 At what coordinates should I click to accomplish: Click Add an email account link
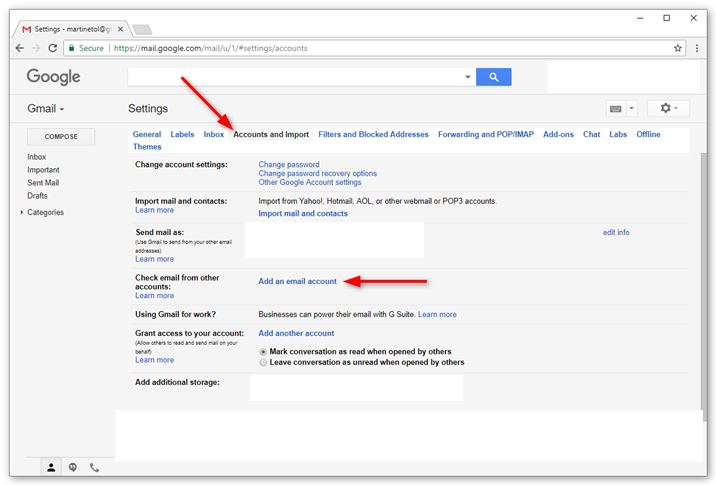[297, 281]
